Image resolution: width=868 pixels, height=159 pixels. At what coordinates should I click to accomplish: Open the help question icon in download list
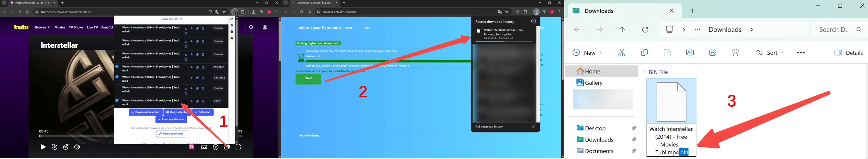tap(232, 32)
